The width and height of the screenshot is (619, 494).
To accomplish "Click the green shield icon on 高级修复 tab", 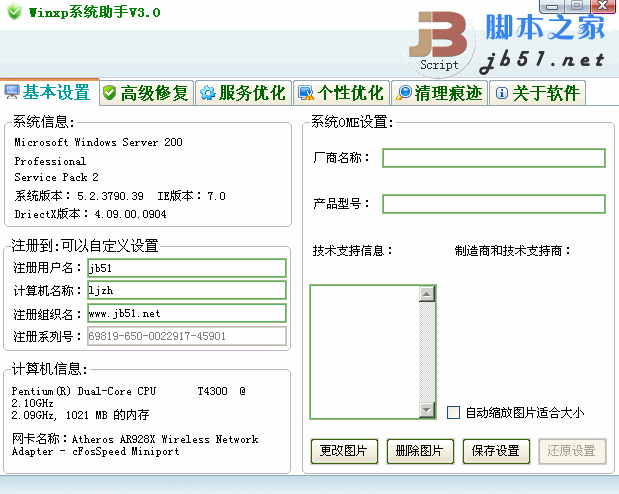I will [109, 93].
